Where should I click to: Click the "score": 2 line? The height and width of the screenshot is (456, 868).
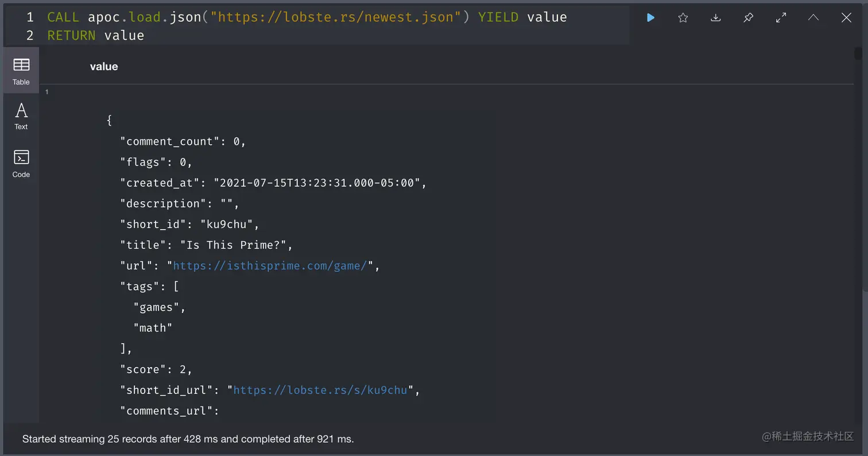(156, 369)
